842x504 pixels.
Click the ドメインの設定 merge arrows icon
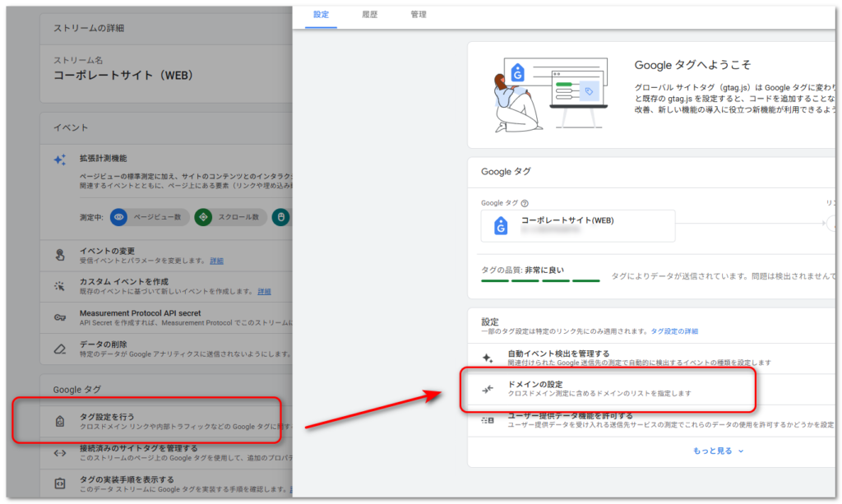coord(488,389)
